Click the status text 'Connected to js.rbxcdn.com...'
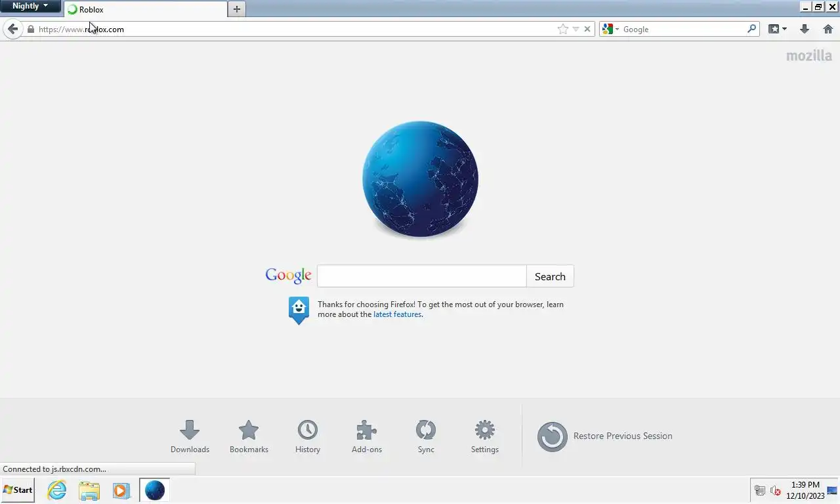Image resolution: width=840 pixels, height=504 pixels. point(54,469)
